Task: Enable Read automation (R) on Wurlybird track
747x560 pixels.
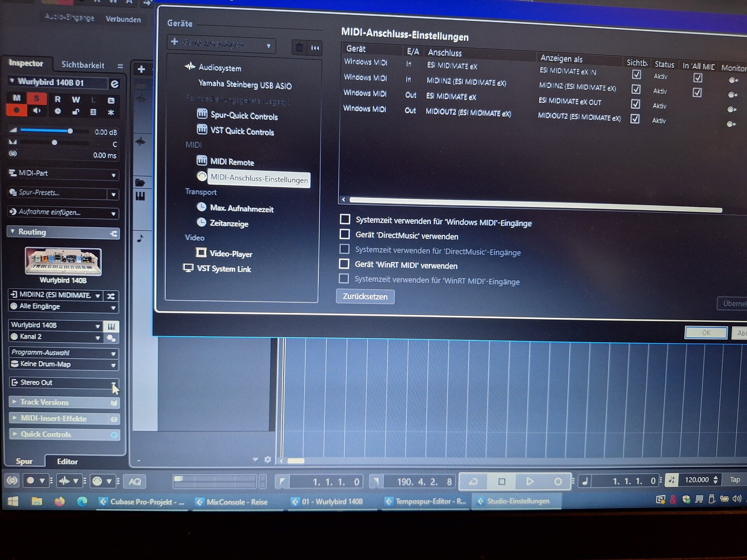Action: coord(58,99)
